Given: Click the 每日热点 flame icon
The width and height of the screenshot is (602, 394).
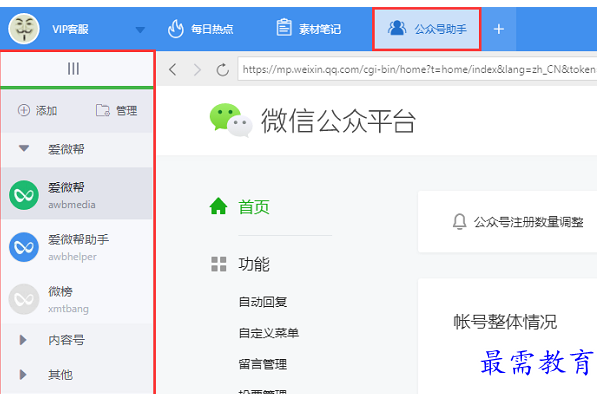Looking at the screenshot, I should tap(176, 29).
